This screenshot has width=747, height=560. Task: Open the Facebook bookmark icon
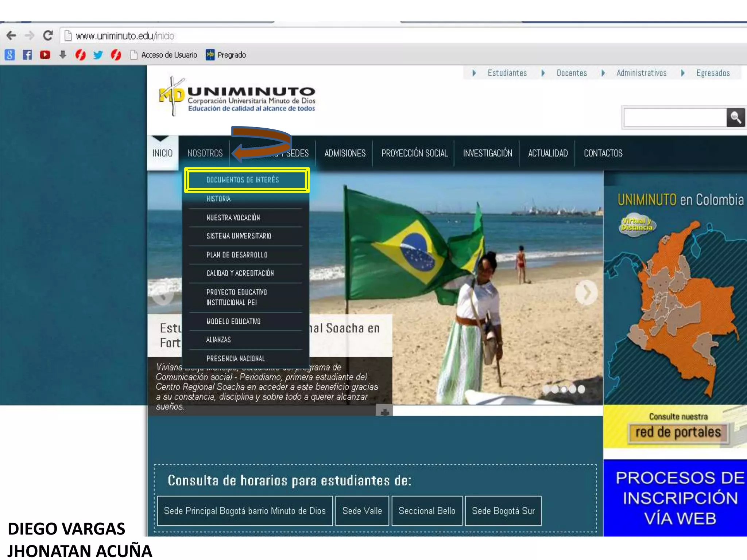pyautogui.click(x=27, y=55)
